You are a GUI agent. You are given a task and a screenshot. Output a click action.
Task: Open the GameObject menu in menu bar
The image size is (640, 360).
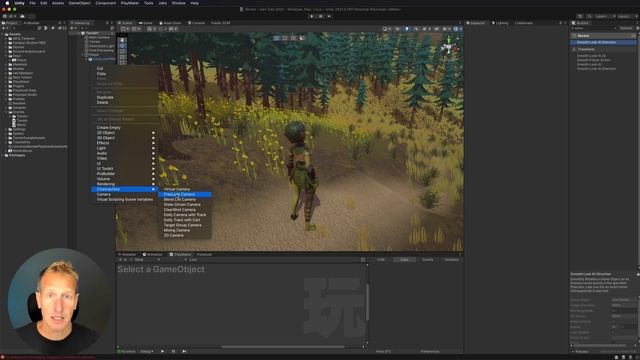pyautogui.click(x=80, y=3)
